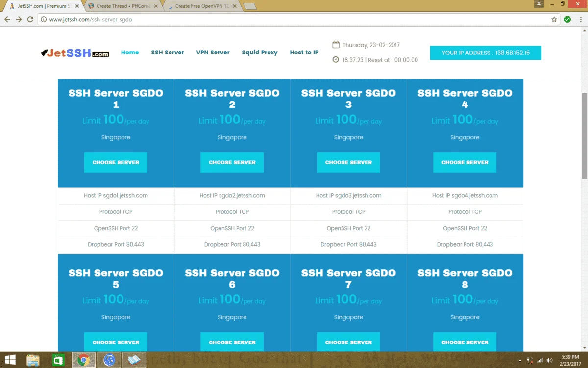588x368 pixels.
Task: Choose server for SSH Server SGDO 2
Action: point(232,162)
